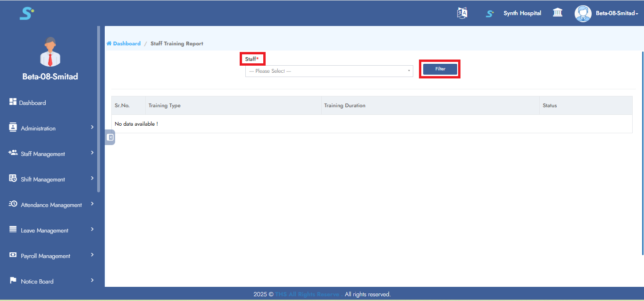Viewport: 644px width, 301px height.
Task: Open Leave Management in sidebar
Action: point(51,230)
